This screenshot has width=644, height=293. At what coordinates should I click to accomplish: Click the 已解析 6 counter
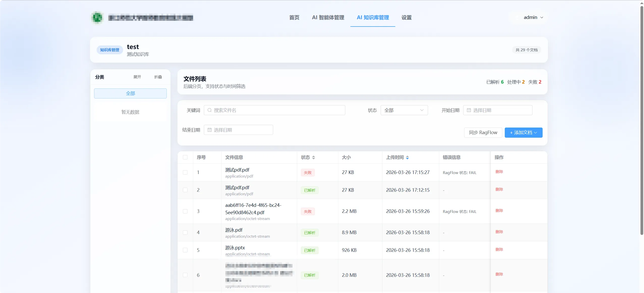(495, 82)
